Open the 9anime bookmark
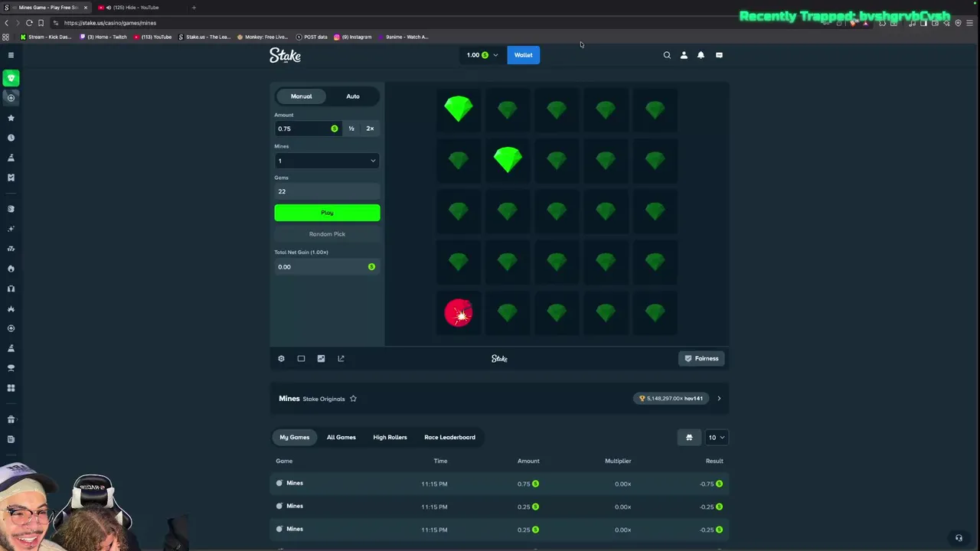 pos(403,37)
